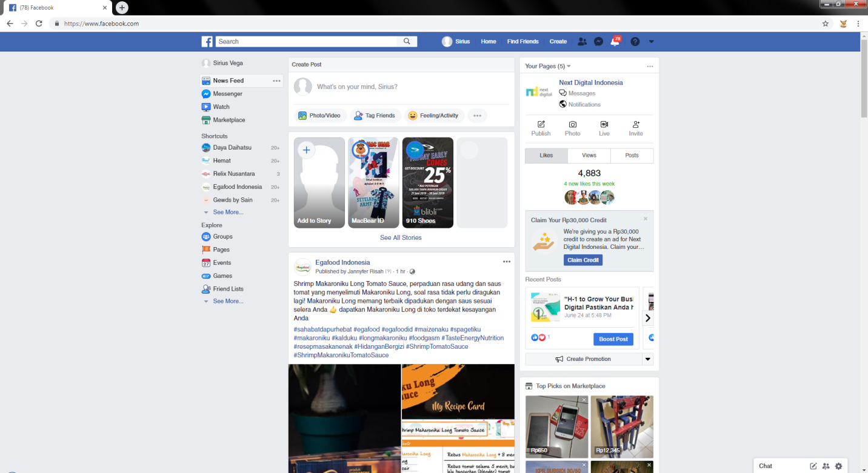Screen dimensions: 868x473
Task: Open Egafood Indonesia shortcut in sidebar
Action: pos(237,187)
